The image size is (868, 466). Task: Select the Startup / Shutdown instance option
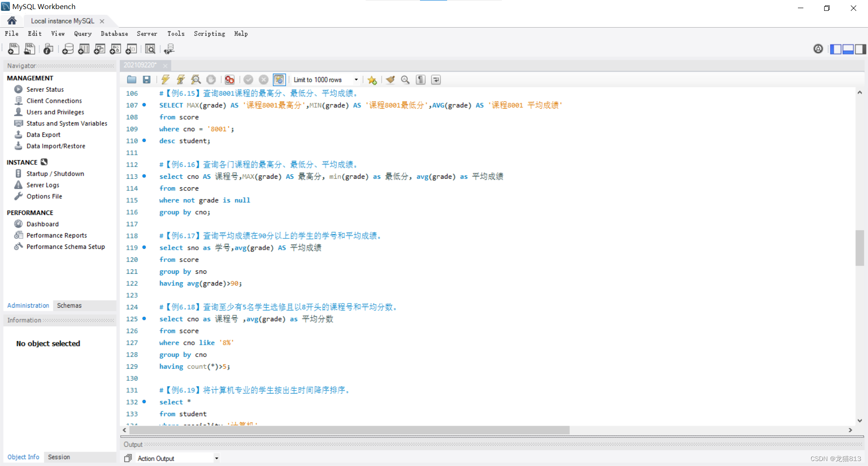[x=55, y=173]
